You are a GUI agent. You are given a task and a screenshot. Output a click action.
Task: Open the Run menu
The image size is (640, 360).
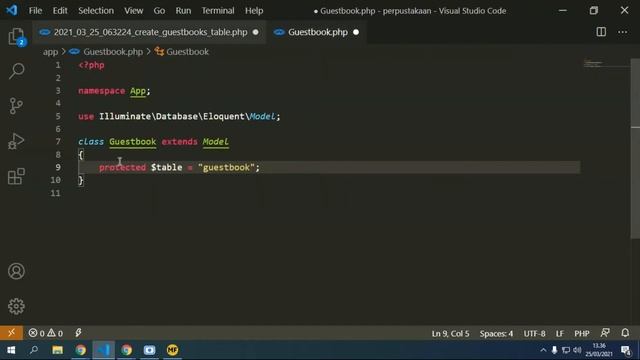(x=183, y=11)
